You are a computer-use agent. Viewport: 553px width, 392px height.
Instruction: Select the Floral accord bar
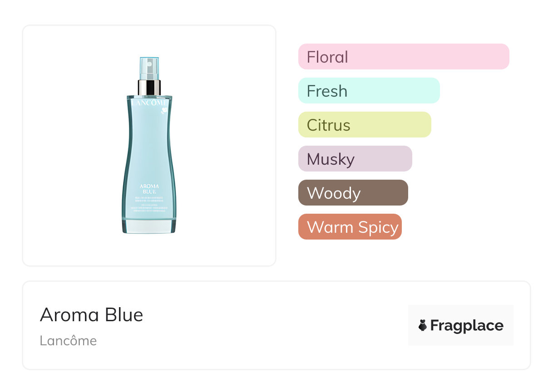(x=403, y=57)
